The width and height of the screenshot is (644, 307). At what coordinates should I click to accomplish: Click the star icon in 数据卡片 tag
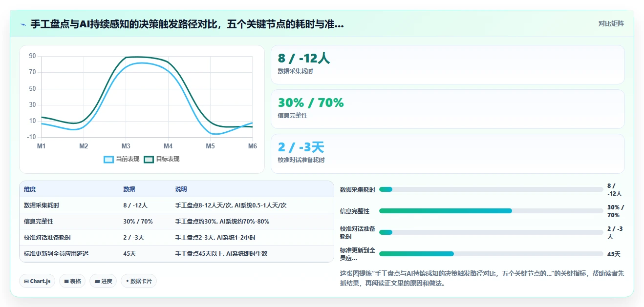(x=128, y=281)
